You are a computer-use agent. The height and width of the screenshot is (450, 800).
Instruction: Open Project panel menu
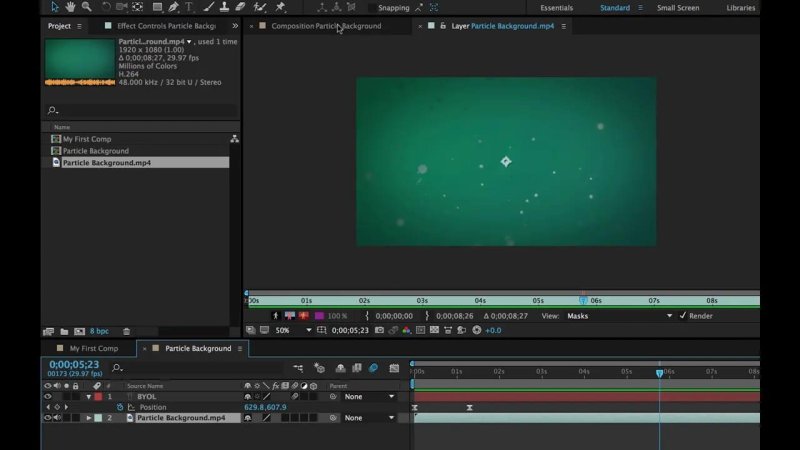click(79, 26)
